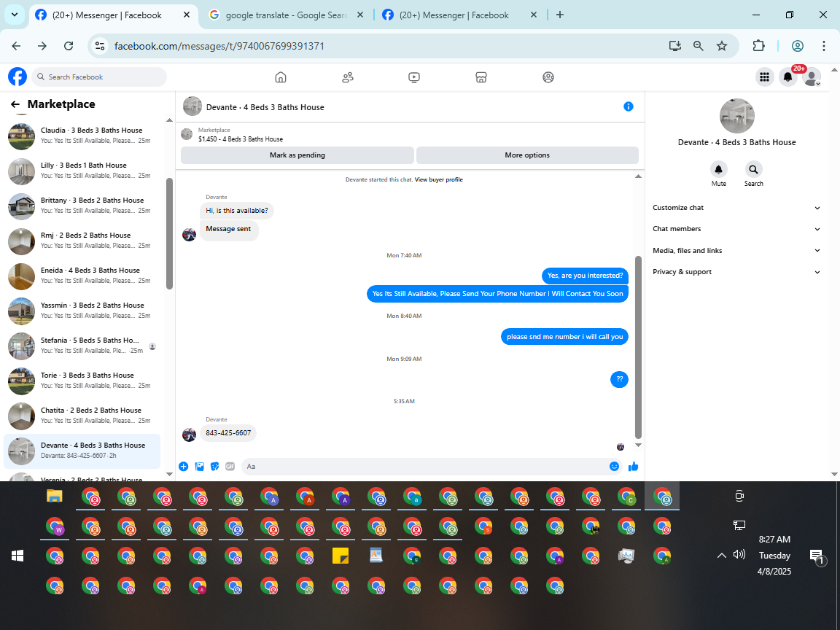Open notifications bell with 20+ badge
The height and width of the screenshot is (630, 840).
click(788, 77)
